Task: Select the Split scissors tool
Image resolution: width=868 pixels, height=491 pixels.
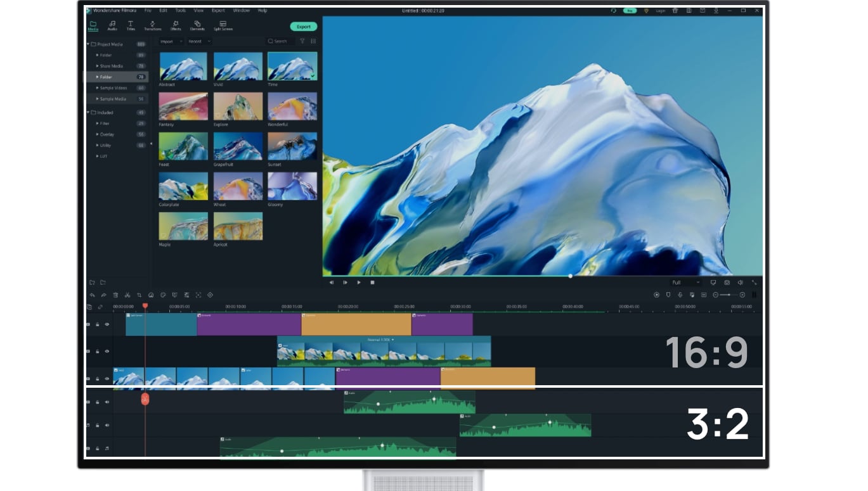Action: [126, 295]
